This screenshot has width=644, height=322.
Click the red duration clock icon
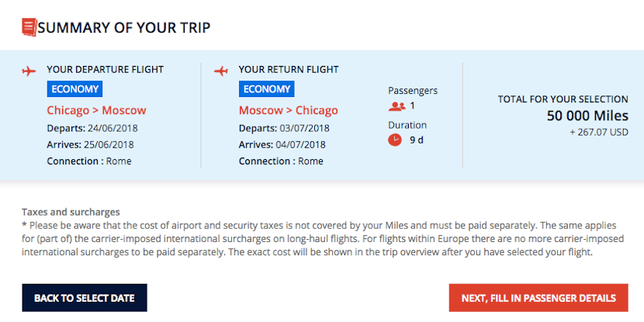pos(396,140)
